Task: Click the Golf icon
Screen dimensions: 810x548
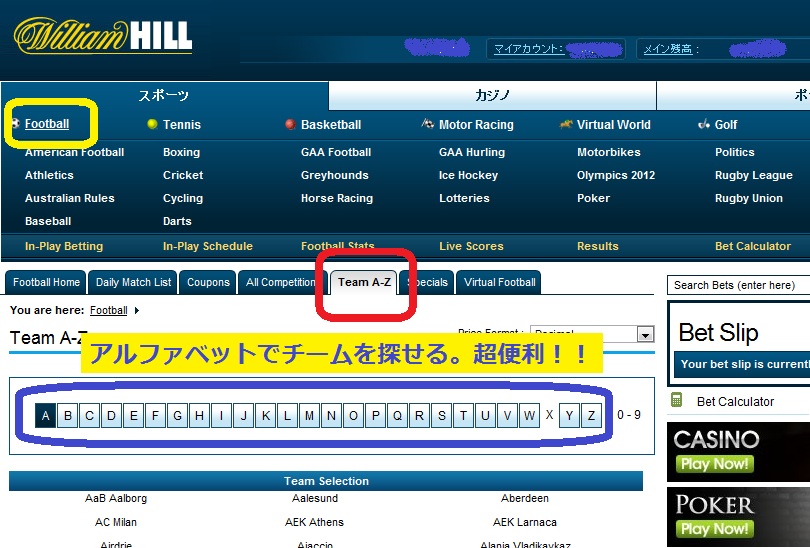Action: 704,124
